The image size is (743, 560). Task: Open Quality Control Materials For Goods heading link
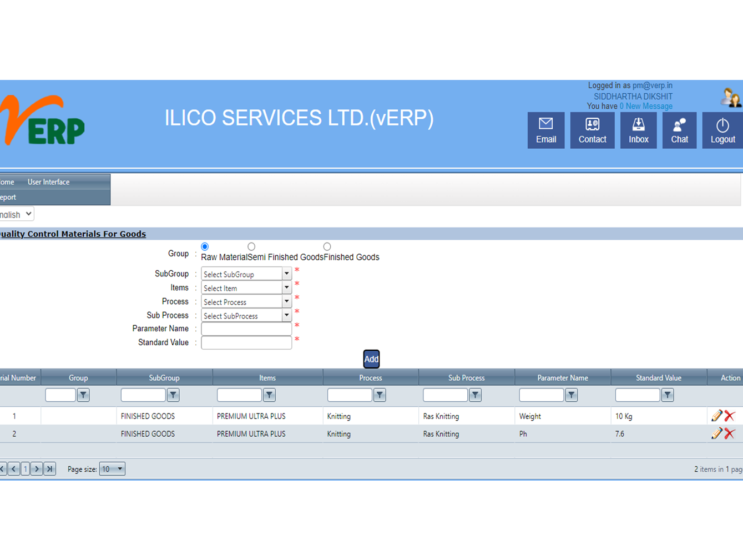[x=73, y=234]
